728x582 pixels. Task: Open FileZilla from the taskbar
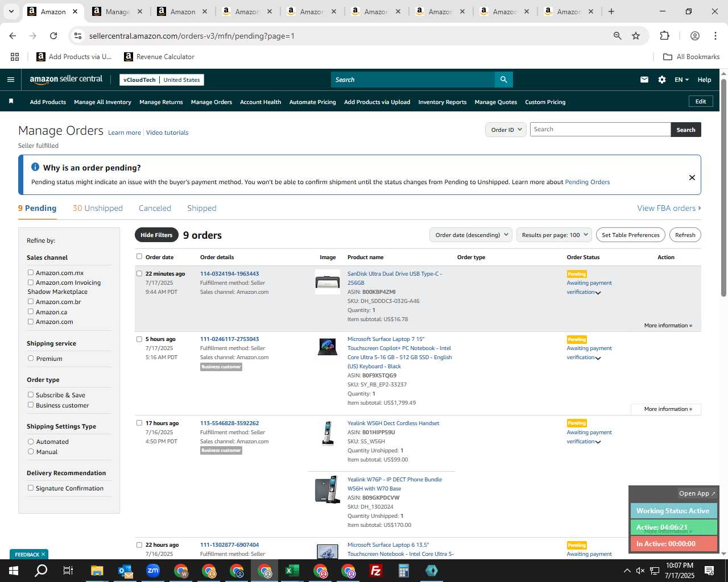tap(376, 571)
